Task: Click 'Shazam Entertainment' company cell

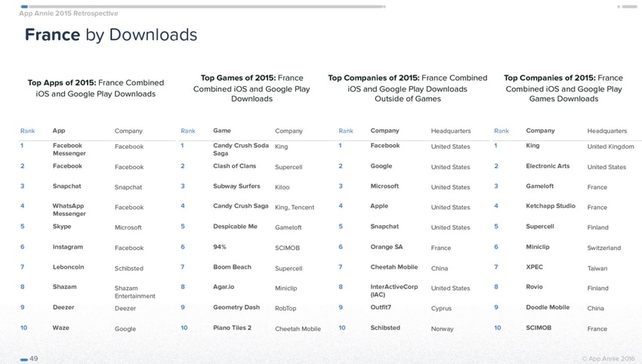Action: coord(134,292)
